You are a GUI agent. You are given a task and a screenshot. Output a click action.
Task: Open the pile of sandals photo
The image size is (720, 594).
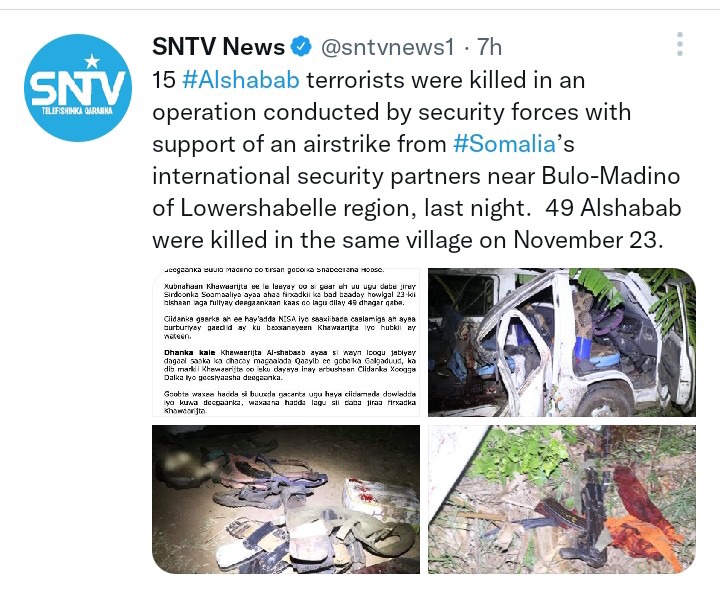coord(286,499)
